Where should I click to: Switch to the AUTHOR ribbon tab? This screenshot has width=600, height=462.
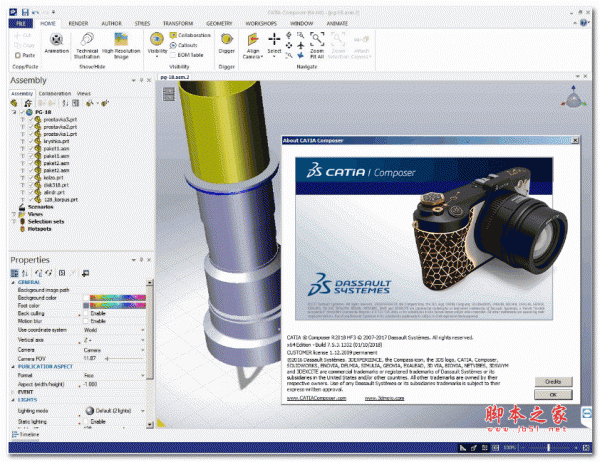tap(111, 23)
